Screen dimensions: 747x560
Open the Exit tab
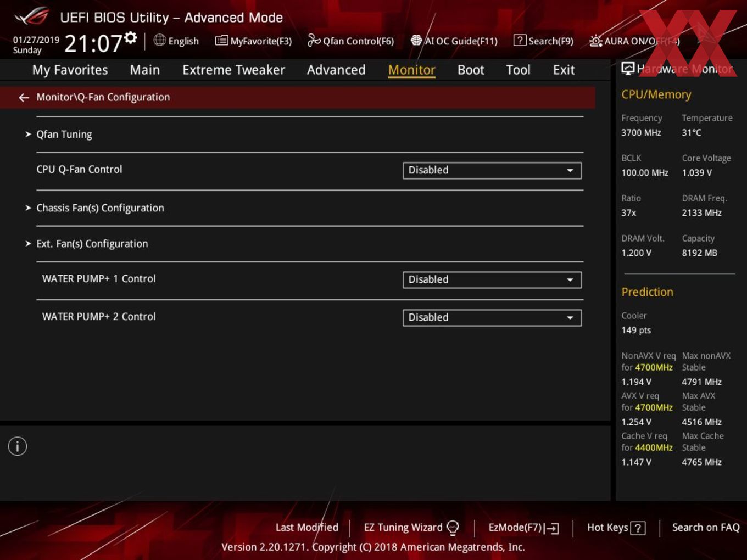(564, 70)
